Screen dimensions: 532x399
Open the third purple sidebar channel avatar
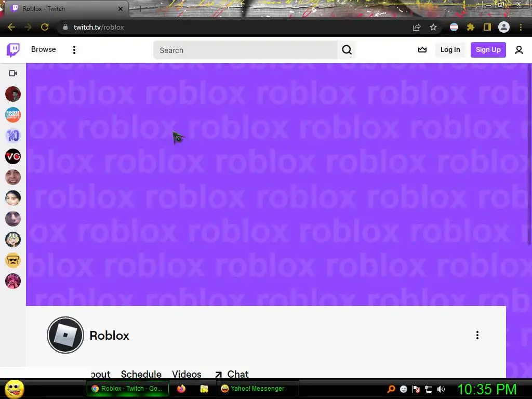(x=13, y=136)
